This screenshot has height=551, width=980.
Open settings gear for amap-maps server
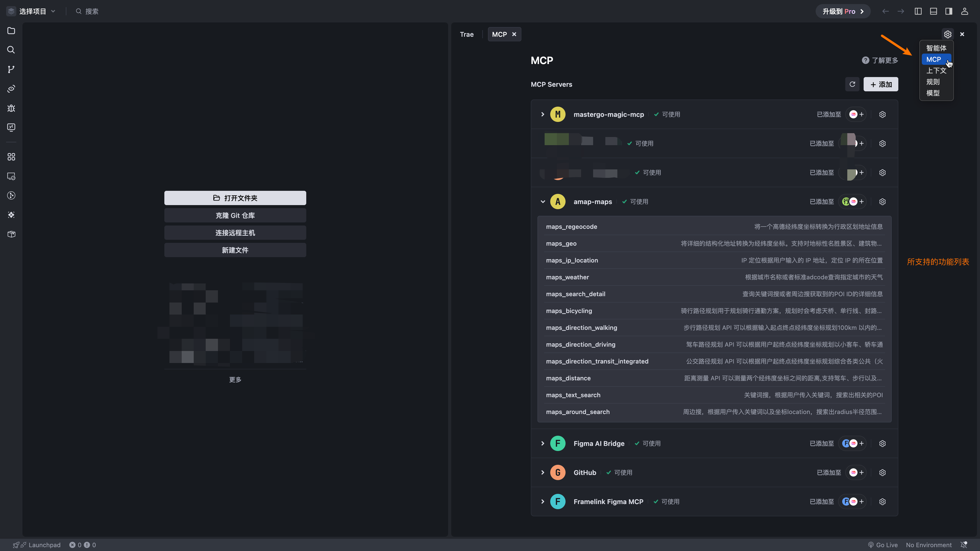click(882, 202)
